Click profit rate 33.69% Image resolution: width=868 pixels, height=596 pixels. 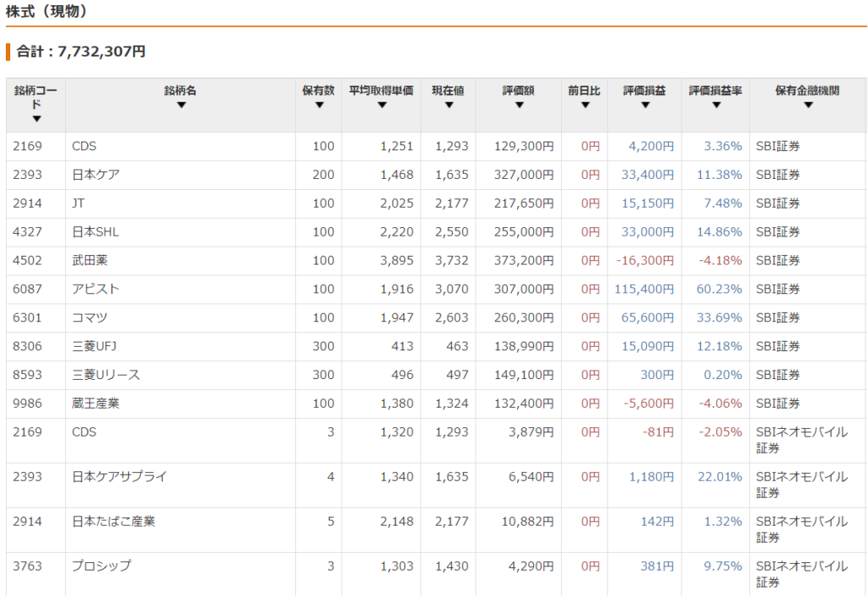coord(719,318)
